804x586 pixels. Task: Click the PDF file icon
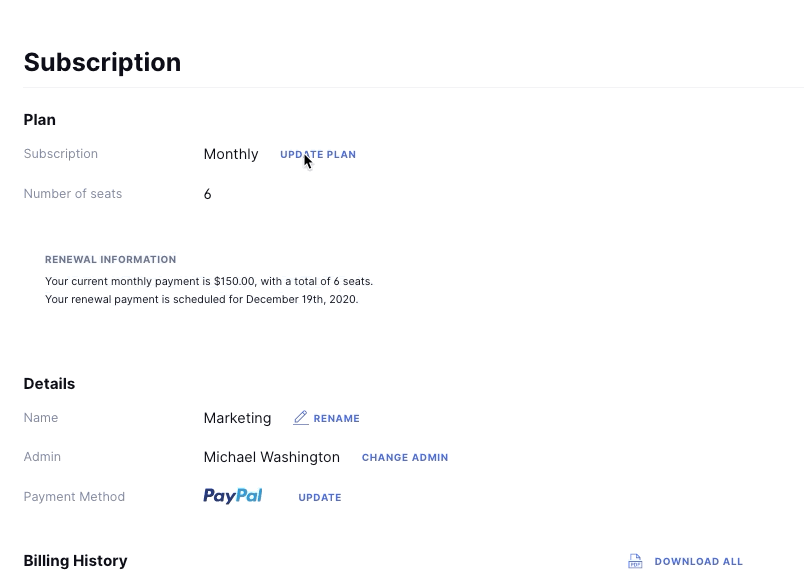coord(635,561)
